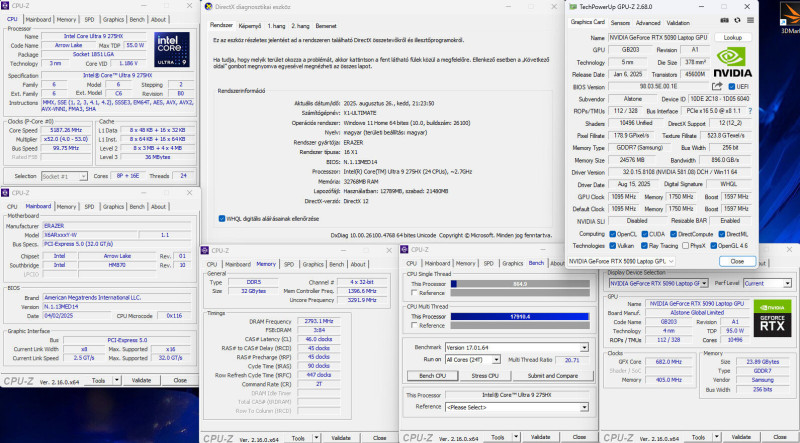This screenshot has height=443, width=800.
Task: Open the Run on All Cores dropdown
Action: 473,360
